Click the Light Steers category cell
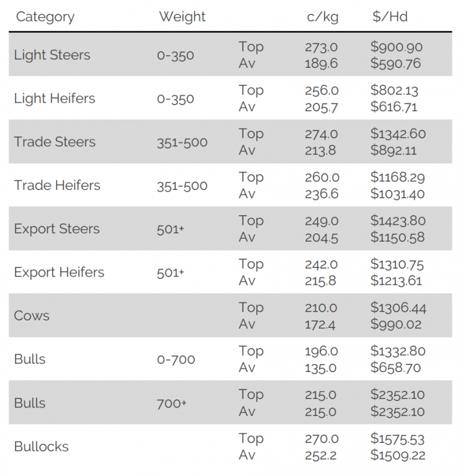 52,55
